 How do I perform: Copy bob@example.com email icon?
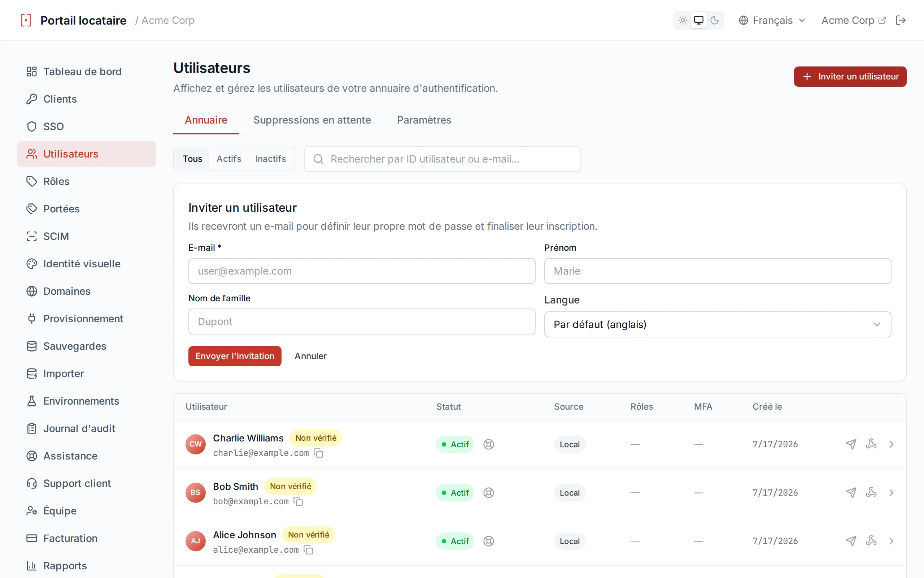pos(298,501)
